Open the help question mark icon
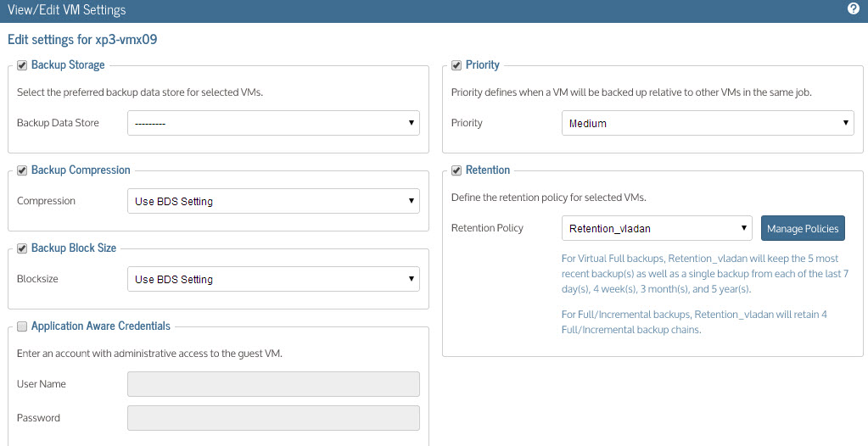 coord(853,8)
